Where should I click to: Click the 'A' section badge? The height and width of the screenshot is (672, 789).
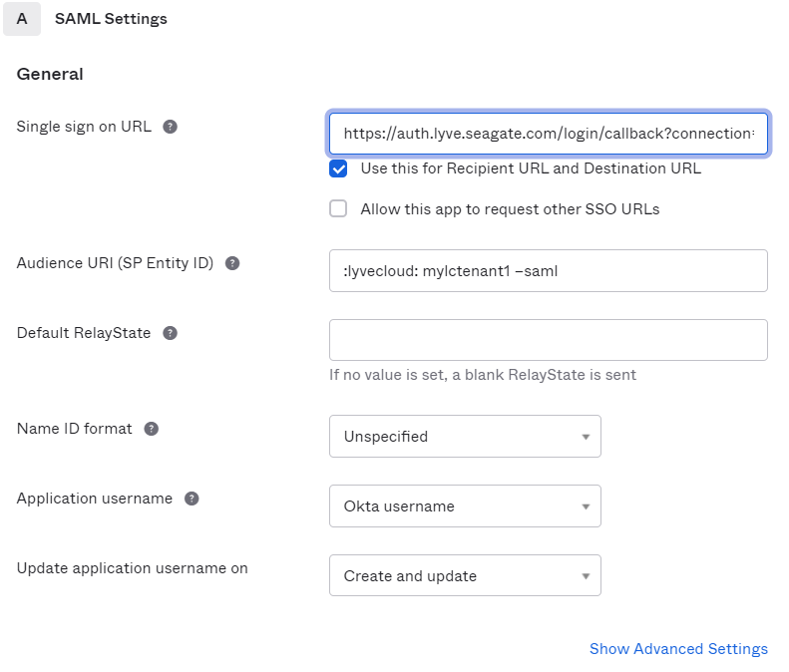[22, 19]
